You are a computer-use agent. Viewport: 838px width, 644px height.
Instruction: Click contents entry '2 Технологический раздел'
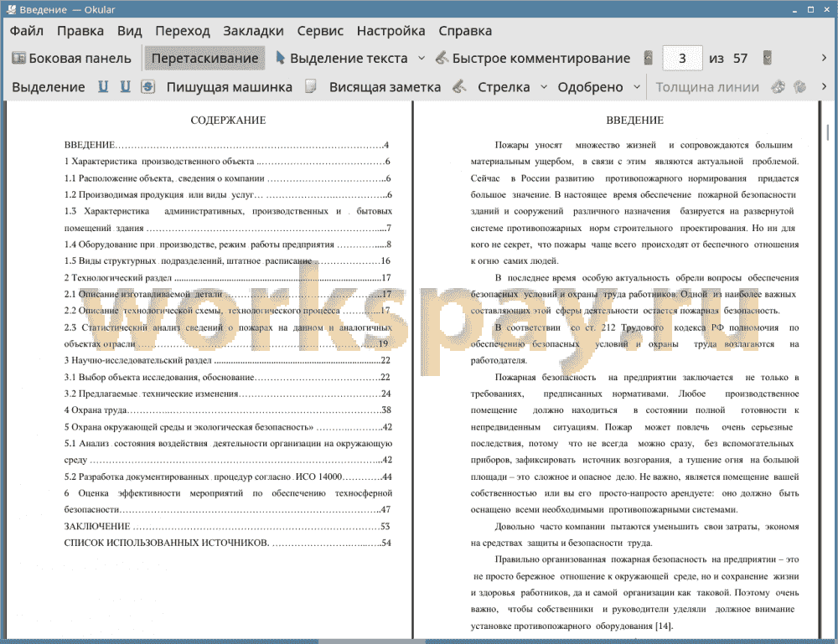227,278
